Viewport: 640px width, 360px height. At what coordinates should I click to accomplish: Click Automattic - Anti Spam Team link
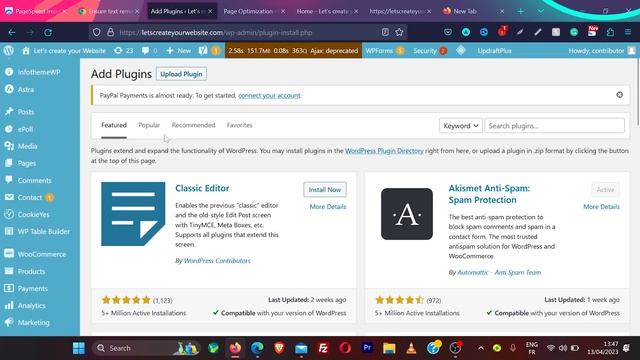coord(499,272)
